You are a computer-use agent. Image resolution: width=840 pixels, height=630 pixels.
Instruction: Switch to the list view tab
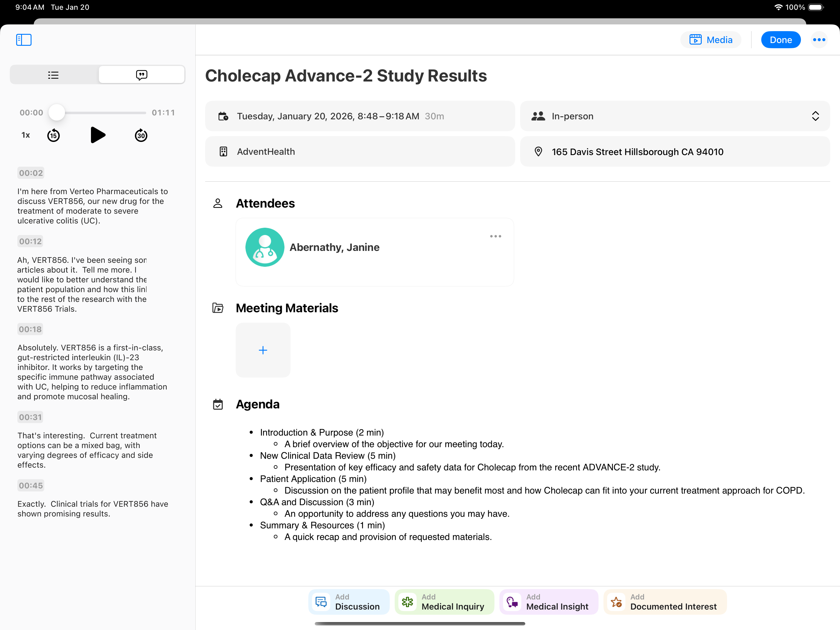click(53, 75)
